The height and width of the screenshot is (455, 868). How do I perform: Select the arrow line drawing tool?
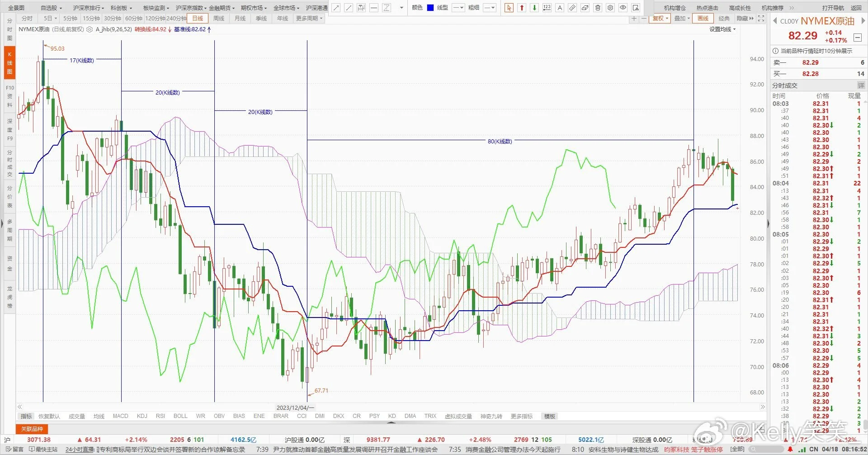pos(336,8)
